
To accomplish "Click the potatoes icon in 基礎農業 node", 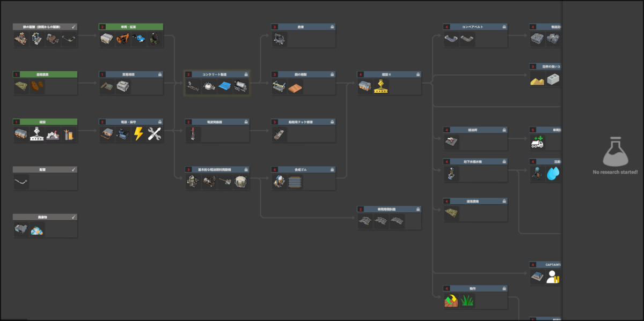I will click(38, 87).
